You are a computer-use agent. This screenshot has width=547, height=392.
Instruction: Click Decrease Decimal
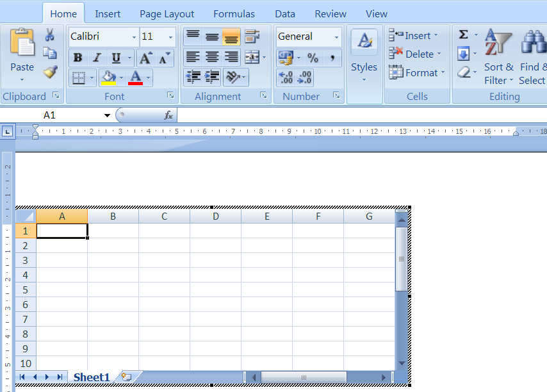[304, 78]
